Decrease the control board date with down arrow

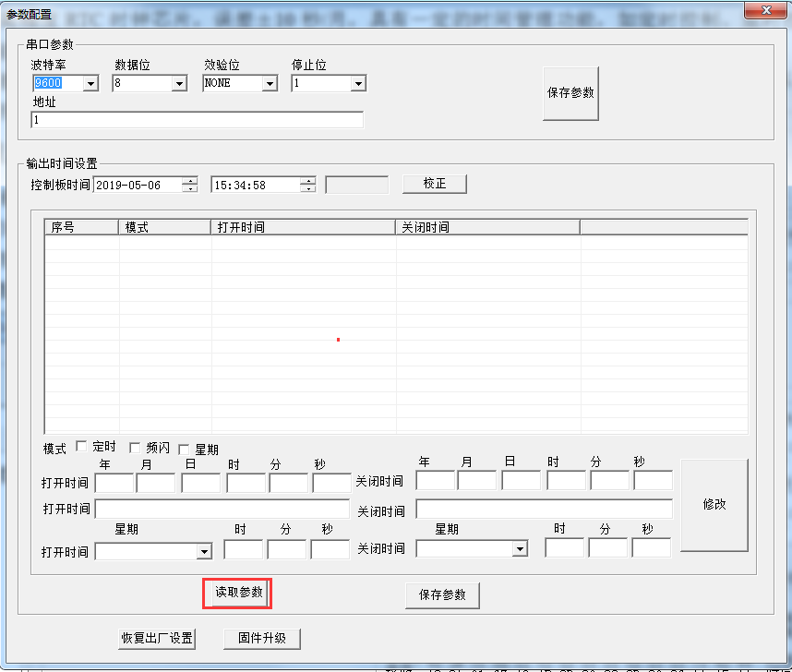coord(190,188)
